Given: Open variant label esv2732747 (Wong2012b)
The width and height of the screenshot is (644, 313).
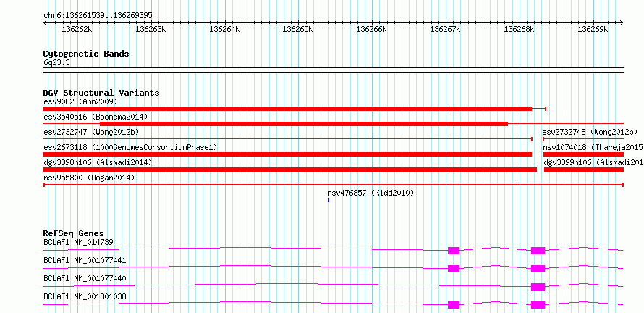Looking at the screenshot, I should click(x=91, y=132).
